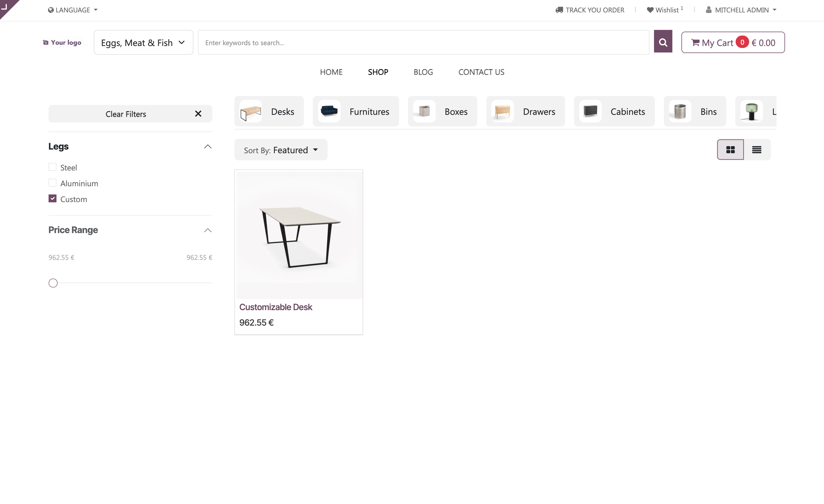This screenshot has width=824, height=504.
Task: Click the Drawers category icon
Action: tap(502, 111)
